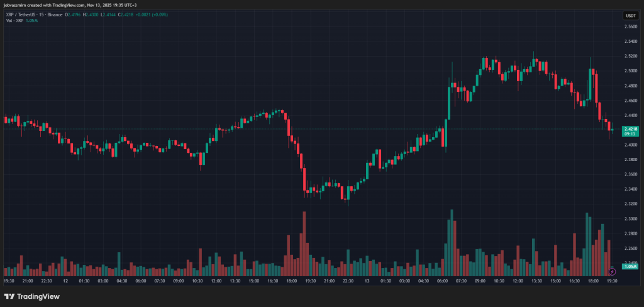Screen dimensions: 644x307
Task: Click the rightmost 19:30 time label
Action: (x=611, y=281)
